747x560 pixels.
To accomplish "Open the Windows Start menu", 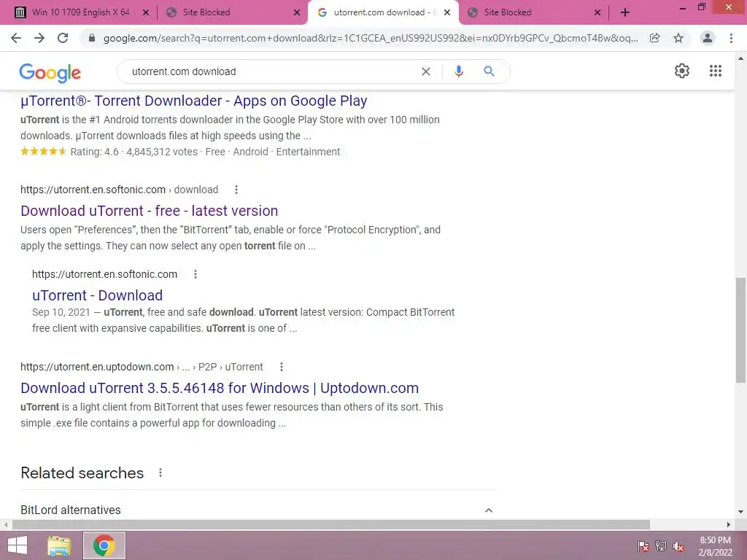I will 18,545.
